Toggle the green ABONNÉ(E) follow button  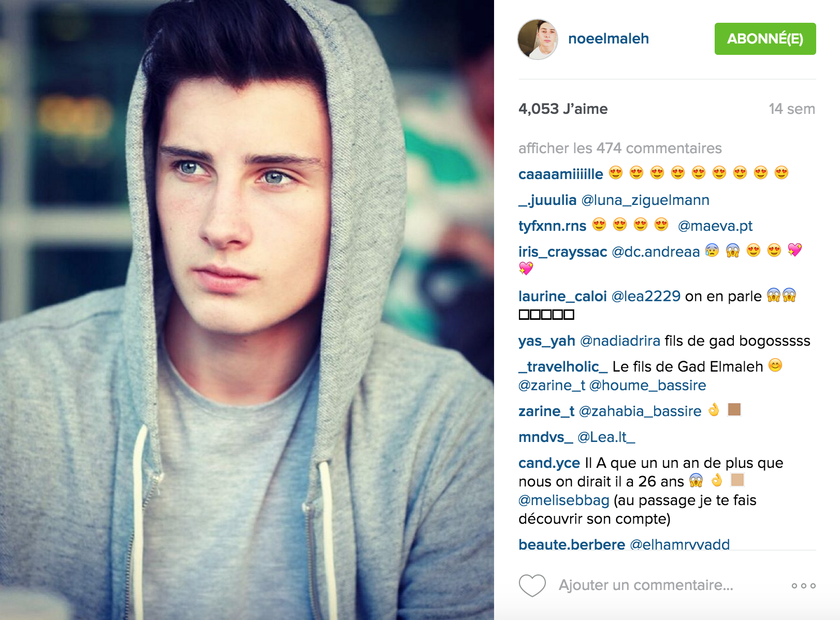pyautogui.click(x=765, y=39)
